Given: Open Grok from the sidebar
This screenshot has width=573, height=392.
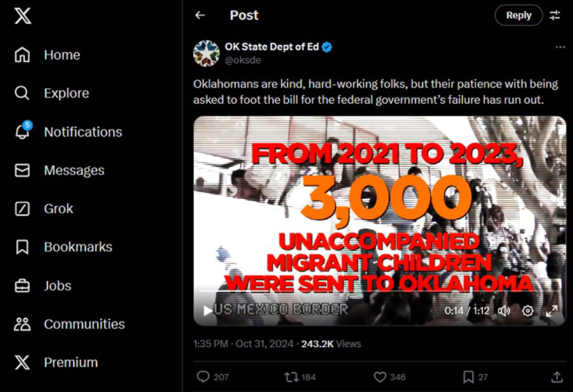Looking at the screenshot, I should [x=59, y=209].
